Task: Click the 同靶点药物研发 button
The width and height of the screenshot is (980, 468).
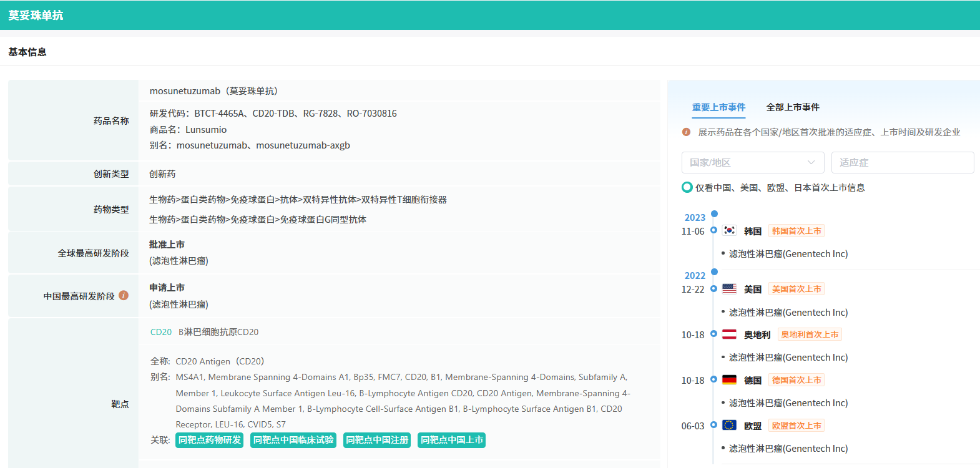Action: click(x=209, y=440)
